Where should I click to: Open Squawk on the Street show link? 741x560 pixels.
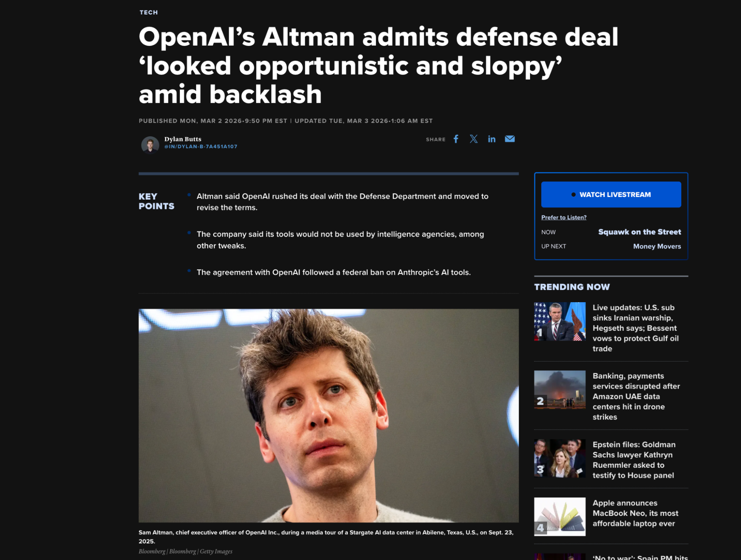click(x=639, y=232)
